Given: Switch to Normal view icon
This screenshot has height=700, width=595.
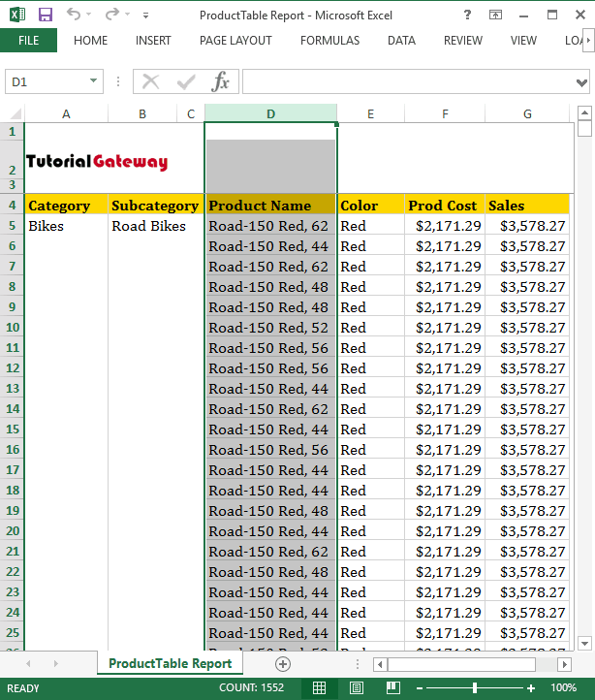Looking at the screenshot, I should click(x=319, y=688).
